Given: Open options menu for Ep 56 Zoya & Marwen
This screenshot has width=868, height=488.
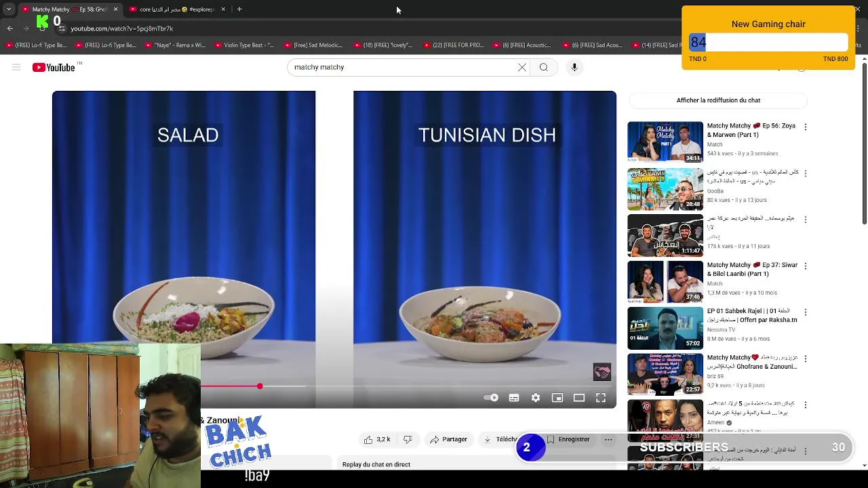Looking at the screenshot, I should coord(806,127).
